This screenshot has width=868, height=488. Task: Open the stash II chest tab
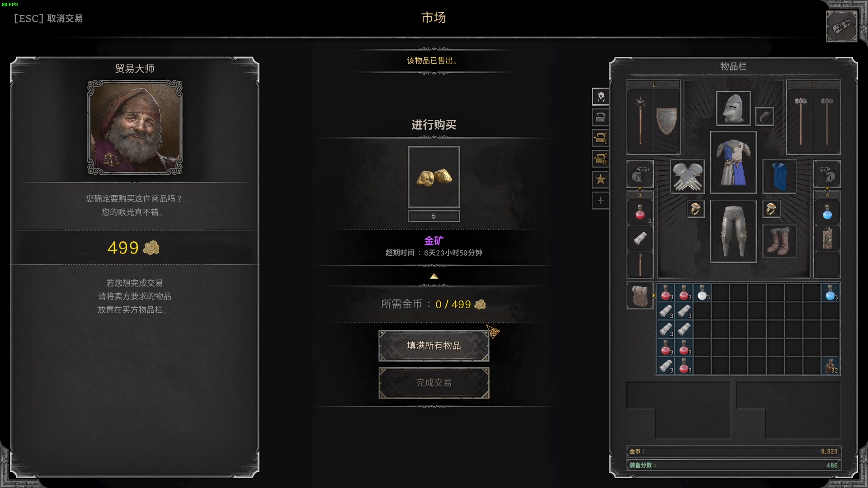600,159
